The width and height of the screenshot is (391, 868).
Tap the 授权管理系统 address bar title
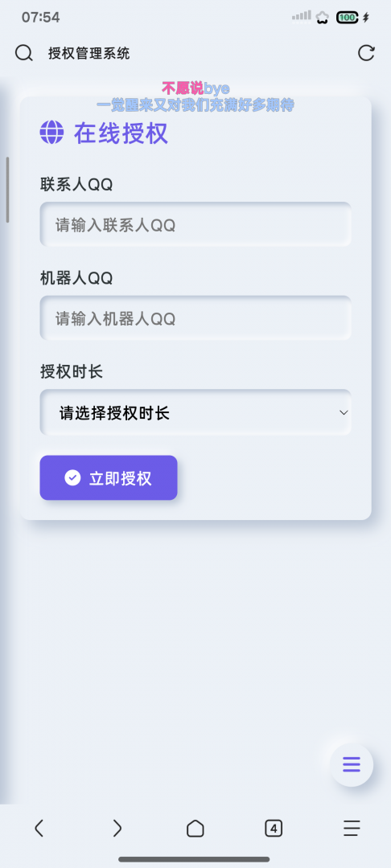[89, 54]
